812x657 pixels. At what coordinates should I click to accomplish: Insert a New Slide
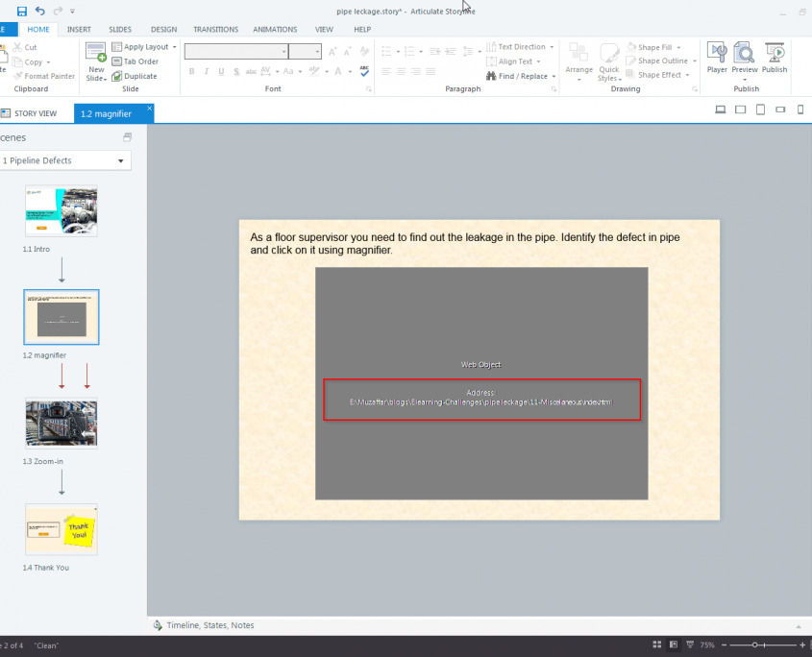(95, 56)
